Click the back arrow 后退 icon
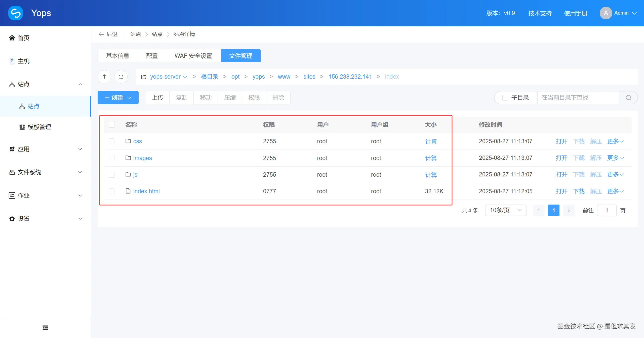644x338 pixels. (x=101, y=34)
